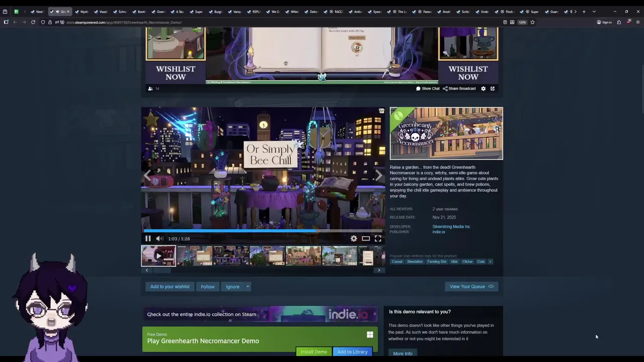
Task: Open Silverstring Media Inc. developer page
Action: point(451,227)
